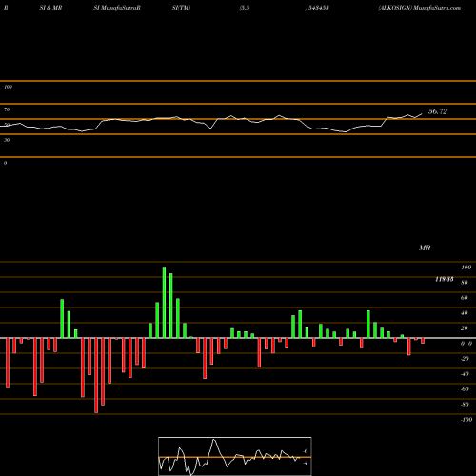Click the MR axis label 60
476x476 pixels.
465,298
